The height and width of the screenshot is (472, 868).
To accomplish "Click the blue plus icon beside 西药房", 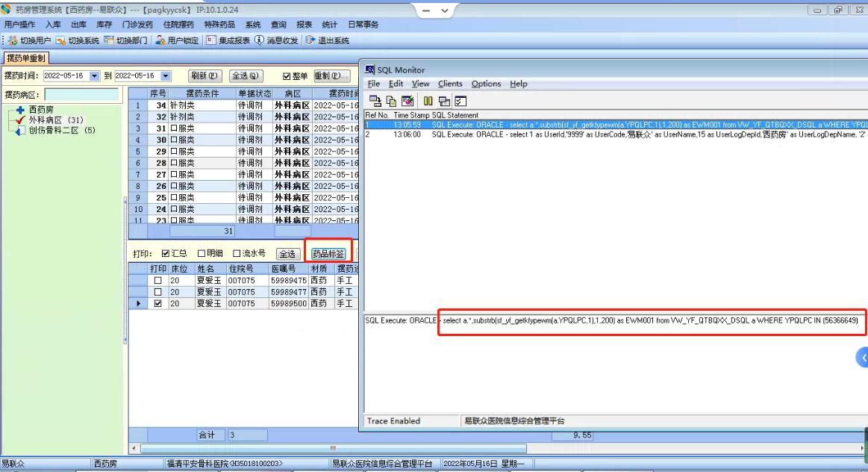I will point(20,110).
